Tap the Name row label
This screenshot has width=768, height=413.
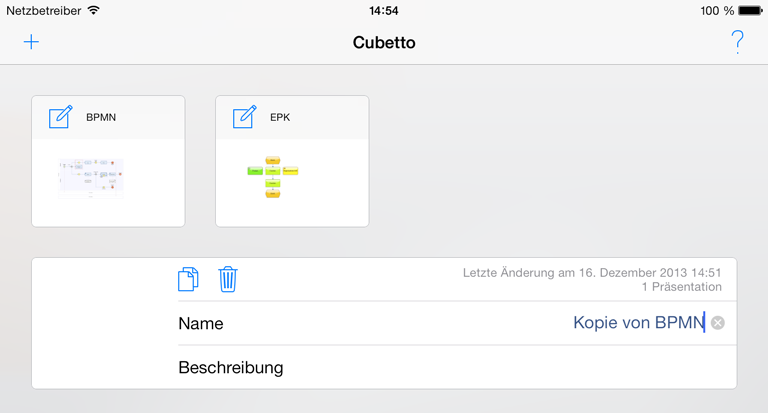[x=201, y=323]
